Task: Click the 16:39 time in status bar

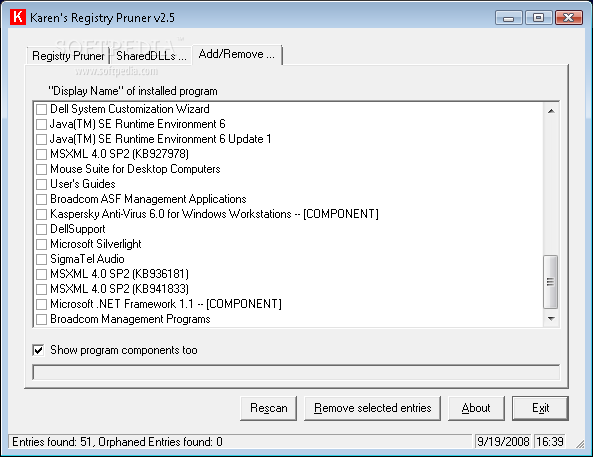Action: coord(550,442)
